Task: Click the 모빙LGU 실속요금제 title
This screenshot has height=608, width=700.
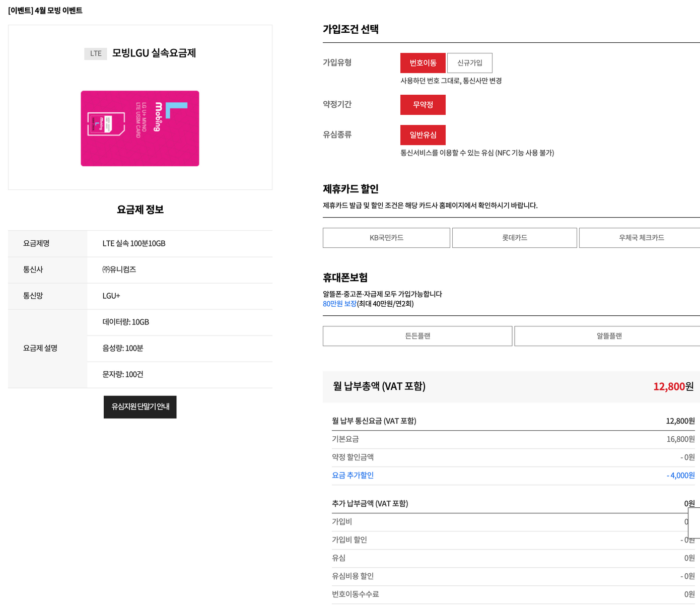Action: point(154,53)
